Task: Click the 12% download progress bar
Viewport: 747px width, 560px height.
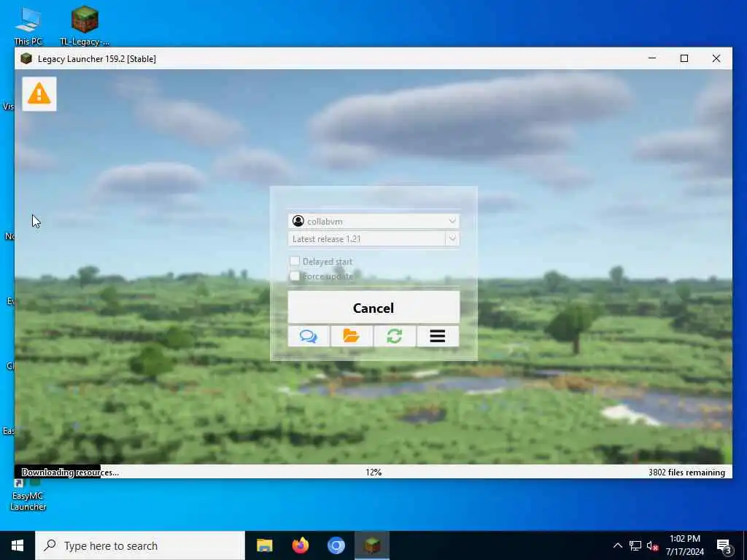Action: pos(373,472)
